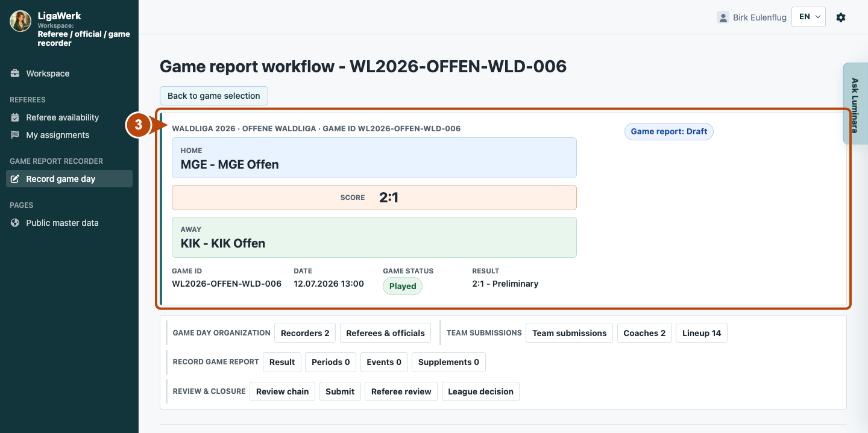
Task: Open the Supplements 0 step
Action: 448,362
